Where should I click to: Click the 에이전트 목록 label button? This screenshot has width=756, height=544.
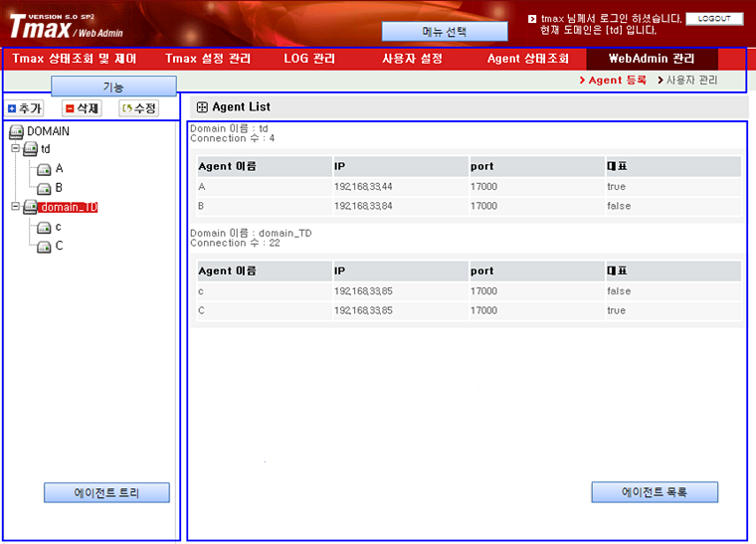[x=655, y=492]
